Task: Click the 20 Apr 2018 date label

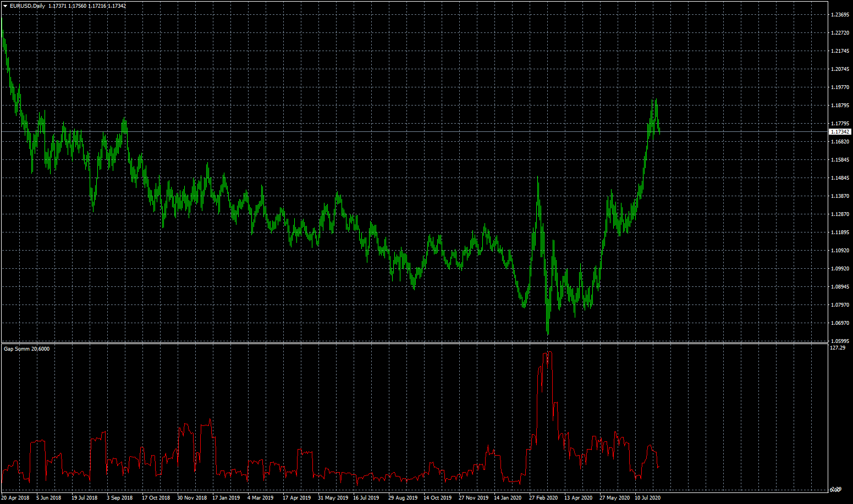Action: point(15,498)
